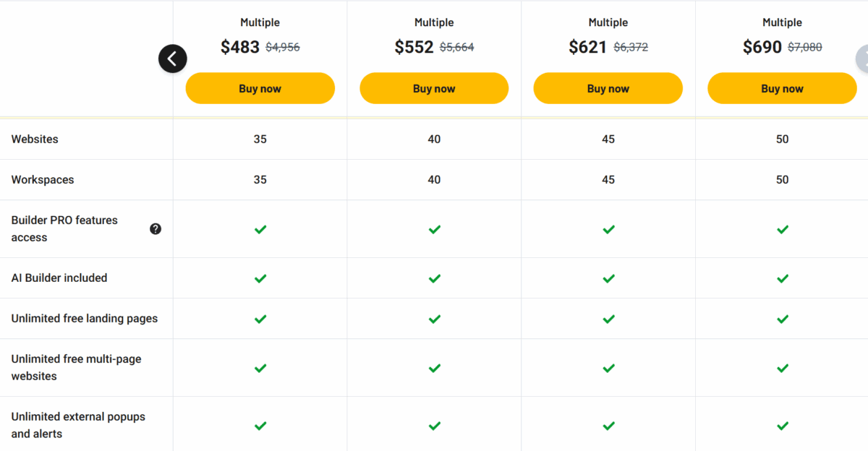This screenshot has height=451, width=868.
Task: Click the previous plans arrow button
Action: [173, 59]
